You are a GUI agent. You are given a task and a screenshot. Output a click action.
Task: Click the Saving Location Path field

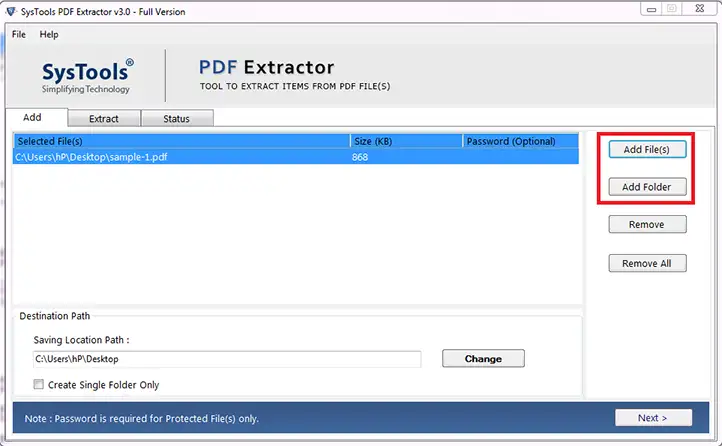227,359
